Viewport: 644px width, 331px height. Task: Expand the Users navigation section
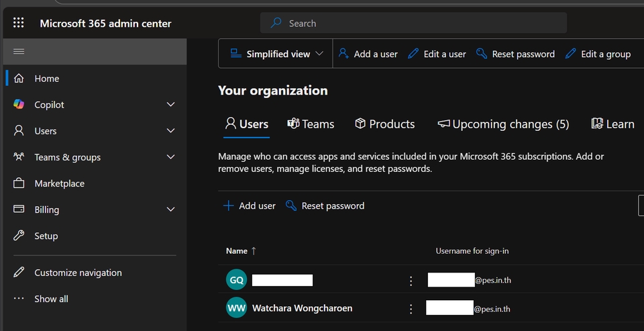tap(171, 131)
